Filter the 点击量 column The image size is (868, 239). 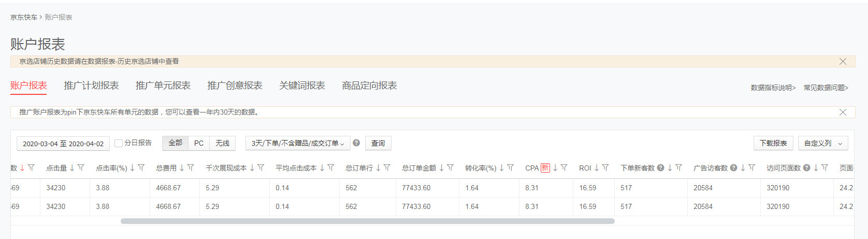81,167
